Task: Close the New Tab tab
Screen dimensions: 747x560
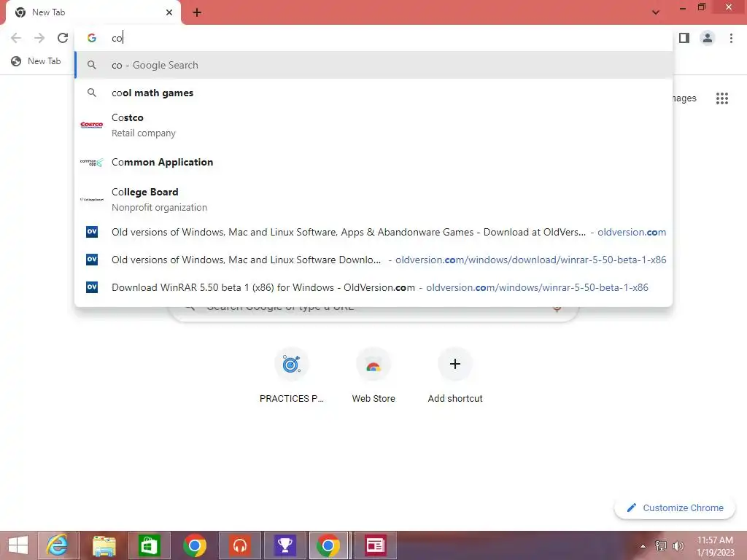Action: 169,12
